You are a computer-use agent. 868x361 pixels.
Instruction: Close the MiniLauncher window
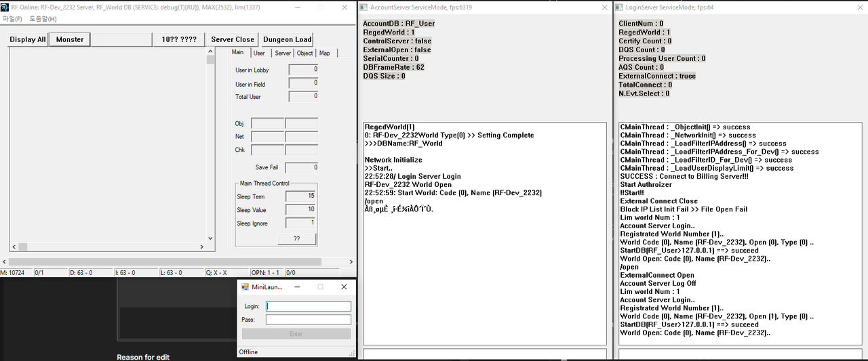coord(344,286)
